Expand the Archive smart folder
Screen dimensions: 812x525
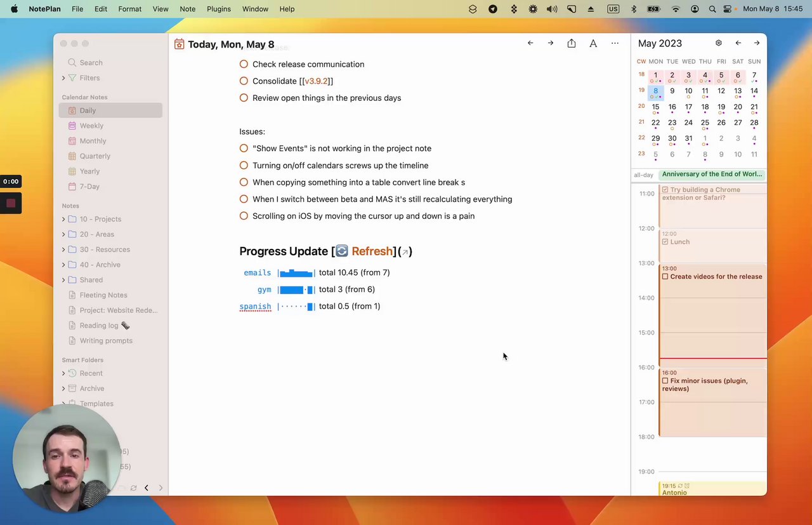[63, 389]
